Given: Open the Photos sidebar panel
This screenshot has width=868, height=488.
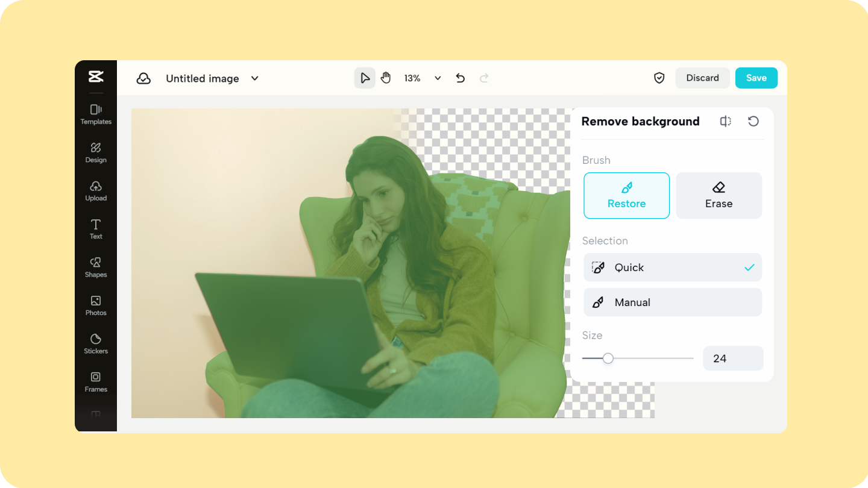Looking at the screenshot, I should click(x=96, y=305).
